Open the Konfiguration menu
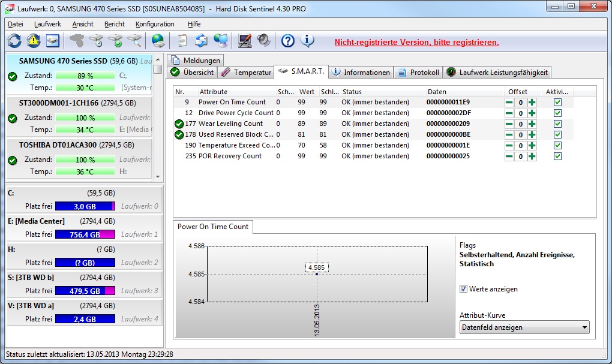612x364 pixels. (x=155, y=24)
